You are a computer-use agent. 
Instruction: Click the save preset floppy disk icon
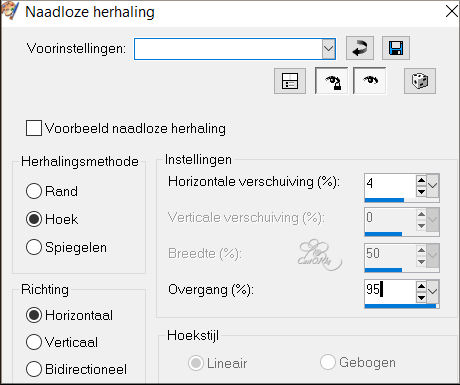pyautogui.click(x=396, y=48)
